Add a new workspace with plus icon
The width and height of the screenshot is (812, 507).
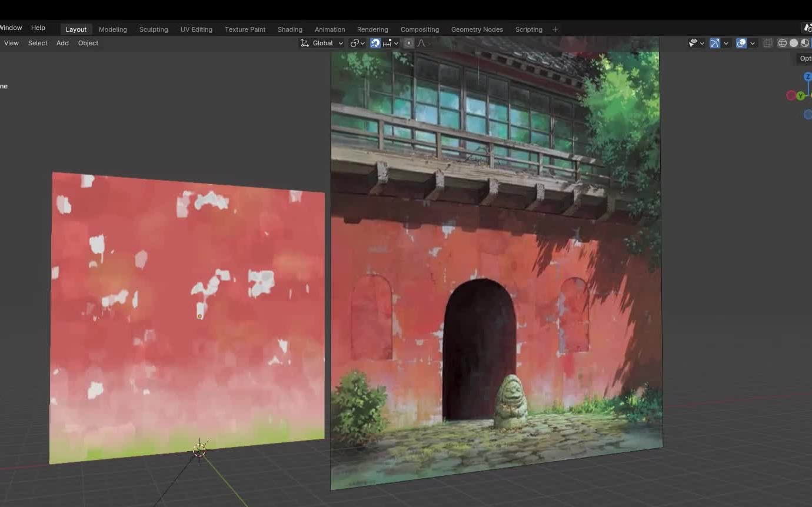(x=555, y=29)
